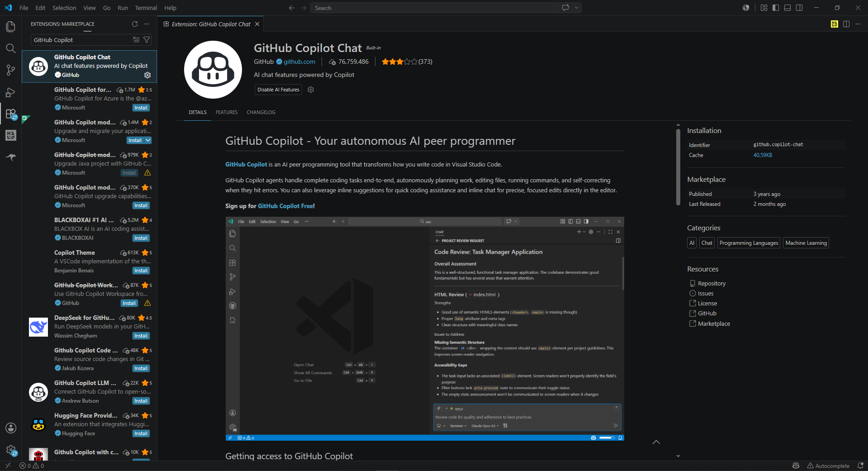The height and width of the screenshot is (471, 868).
Task: Switch to the CHANGELOG tab
Action: pos(261,112)
